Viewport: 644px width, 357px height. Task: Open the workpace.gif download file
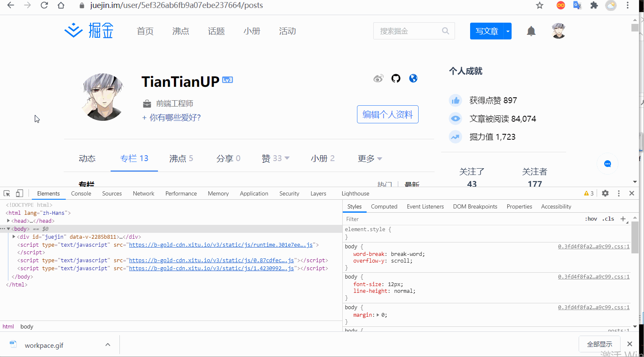pos(44,345)
